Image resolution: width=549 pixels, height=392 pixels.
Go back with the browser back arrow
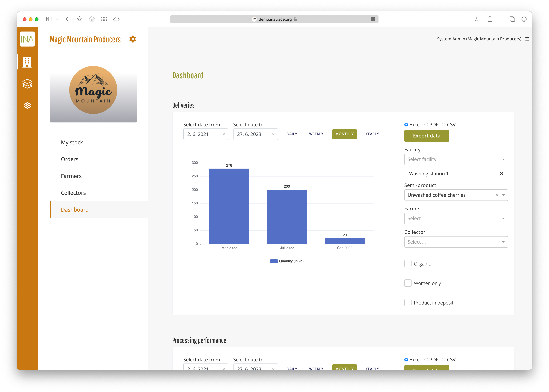pos(67,19)
